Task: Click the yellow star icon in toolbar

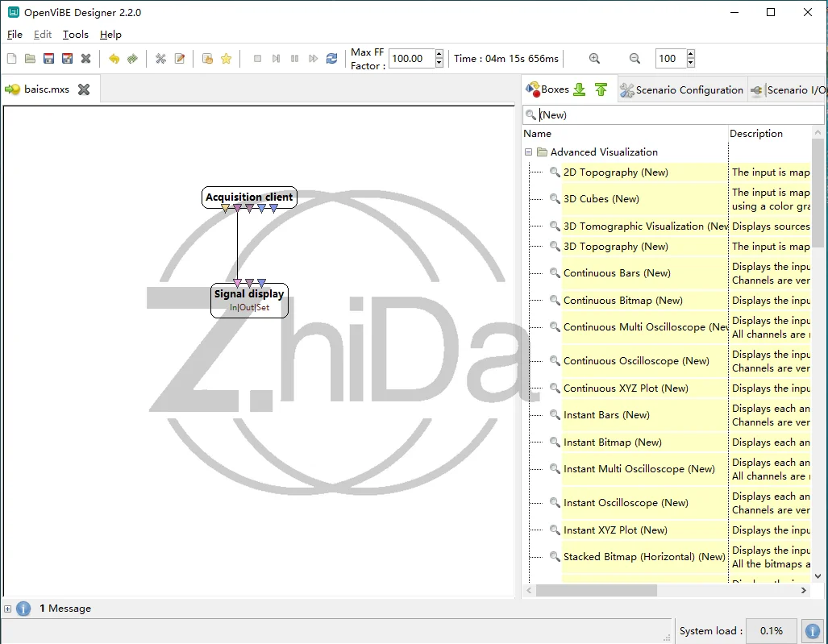Action: coord(226,59)
